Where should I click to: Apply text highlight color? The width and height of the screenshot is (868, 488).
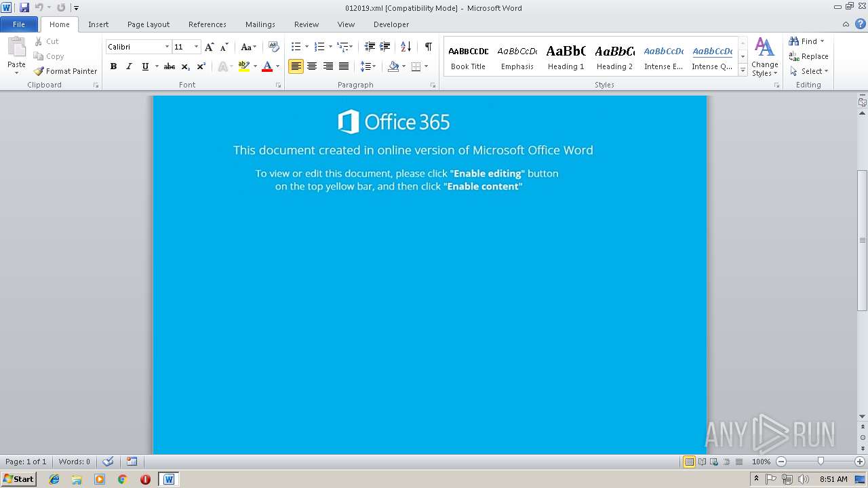coord(244,66)
